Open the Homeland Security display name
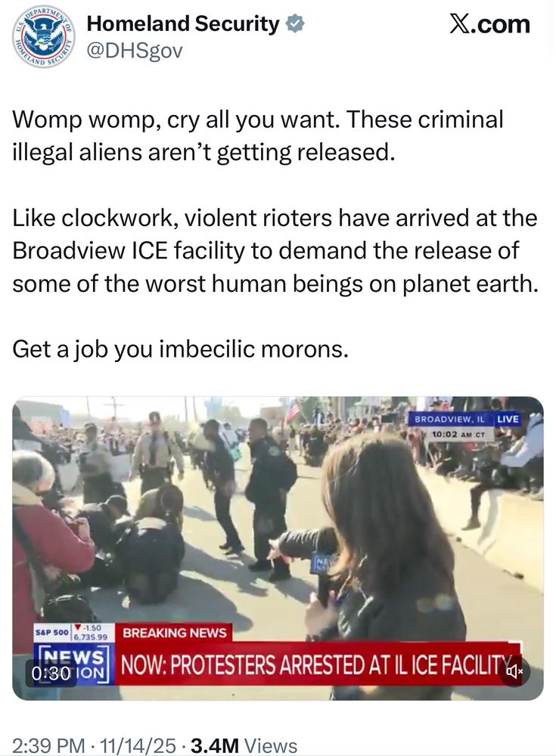The image size is (556, 756). (x=182, y=23)
